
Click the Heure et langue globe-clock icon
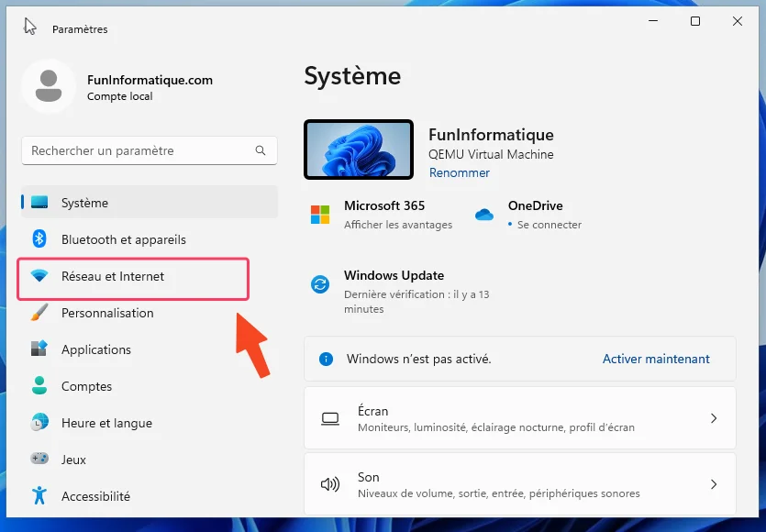pyautogui.click(x=39, y=422)
